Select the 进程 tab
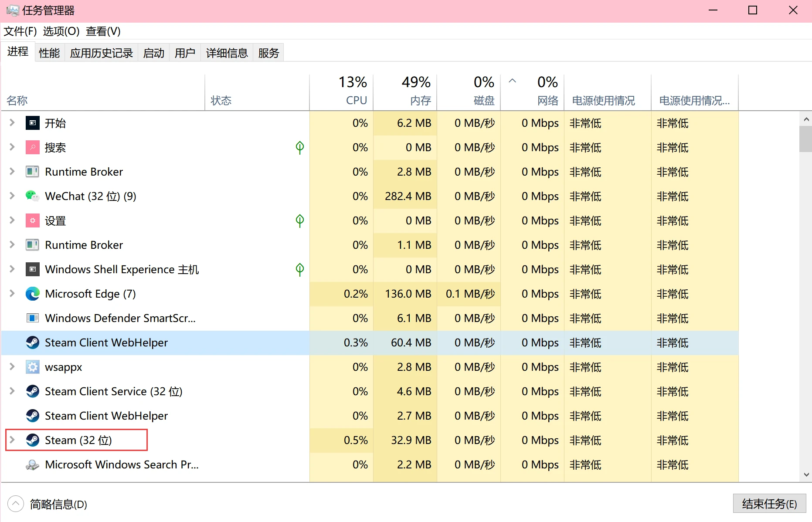 click(x=18, y=52)
